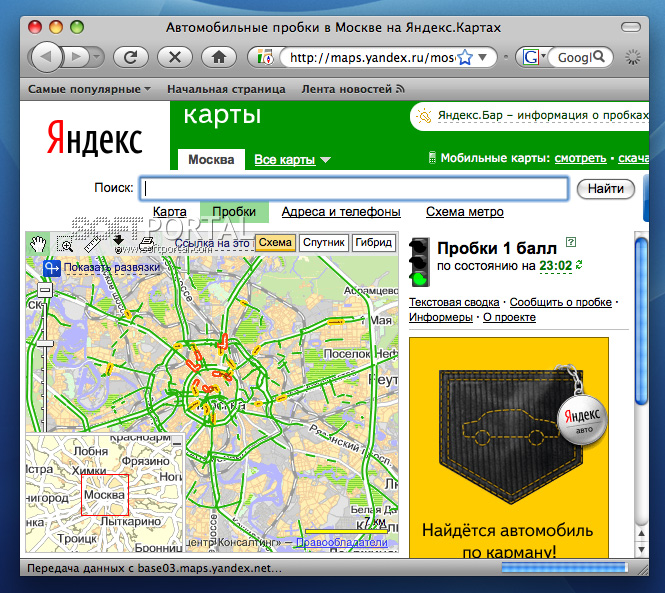Screen dimensions: 665x593
Task: Open the Схема метро tab
Action: tap(465, 211)
